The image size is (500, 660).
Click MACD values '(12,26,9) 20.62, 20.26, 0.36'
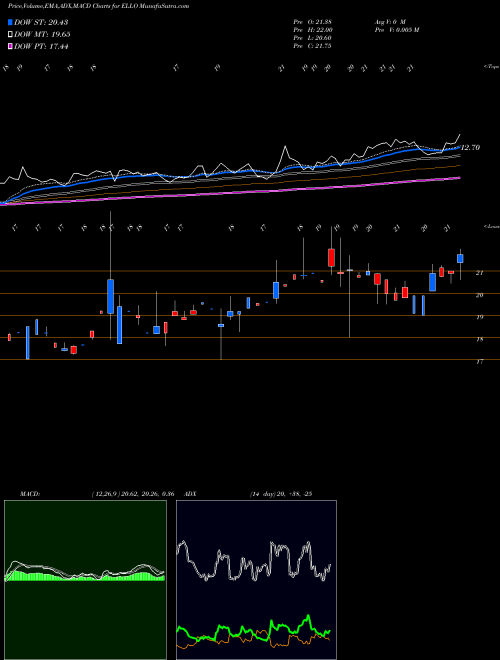click(133, 494)
